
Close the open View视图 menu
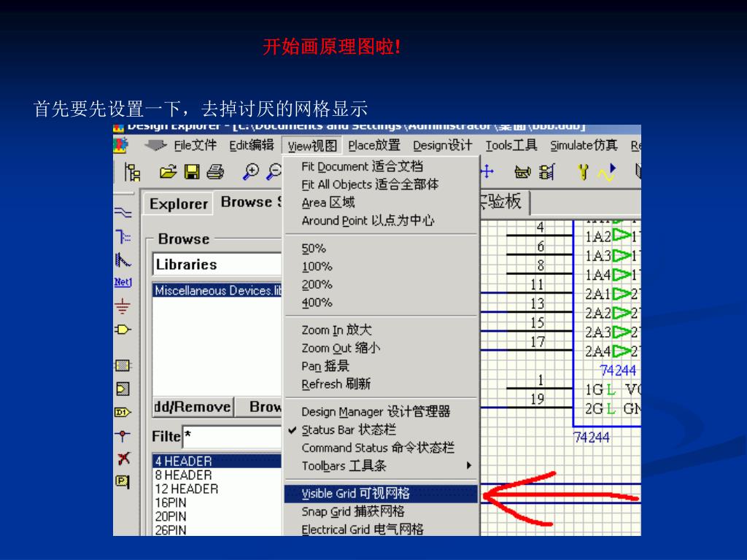point(312,146)
